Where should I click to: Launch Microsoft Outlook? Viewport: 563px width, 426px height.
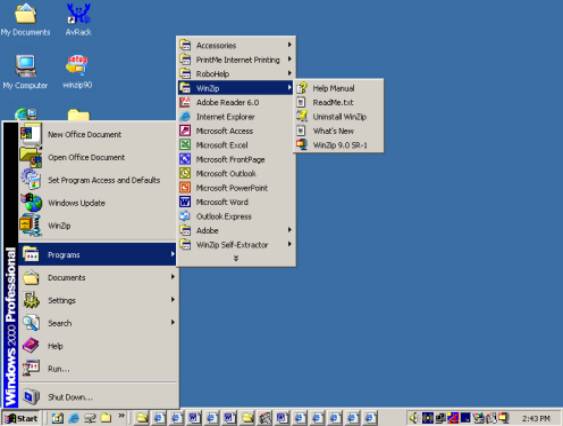(x=236, y=173)
